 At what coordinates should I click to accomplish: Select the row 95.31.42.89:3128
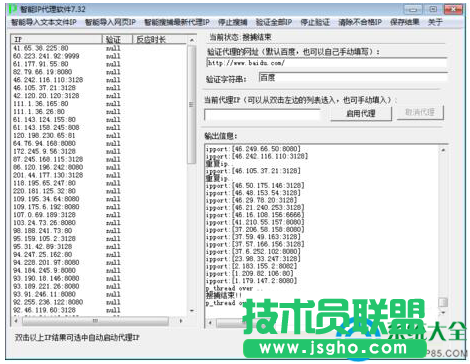click(42, 247)
